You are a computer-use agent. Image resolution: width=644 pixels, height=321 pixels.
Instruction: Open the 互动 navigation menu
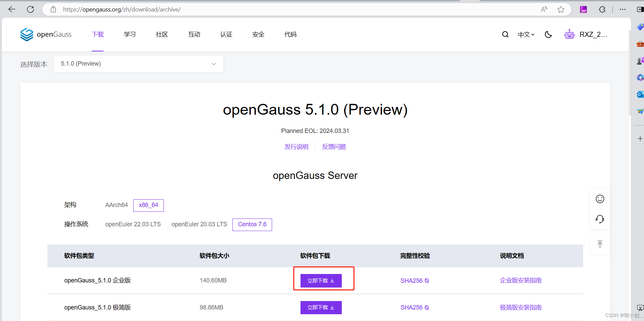coord(194,35)
